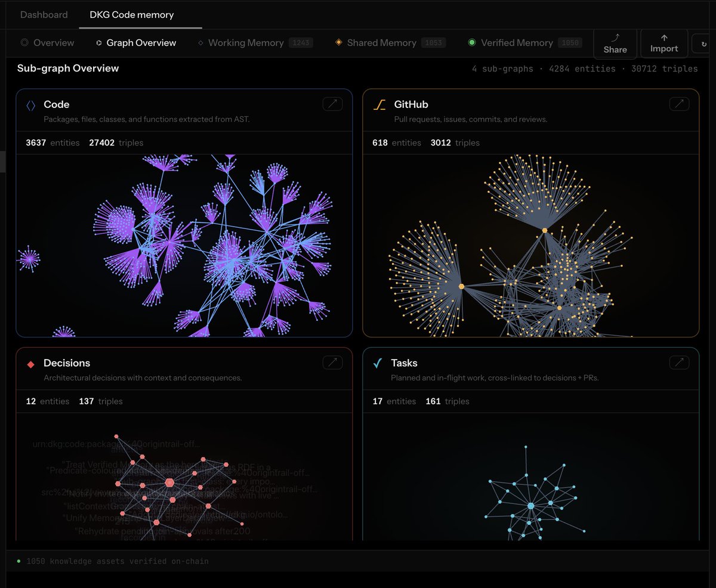The image size is (716, 588).
Task: Click the green status bar dot
Action: [18, 561]
